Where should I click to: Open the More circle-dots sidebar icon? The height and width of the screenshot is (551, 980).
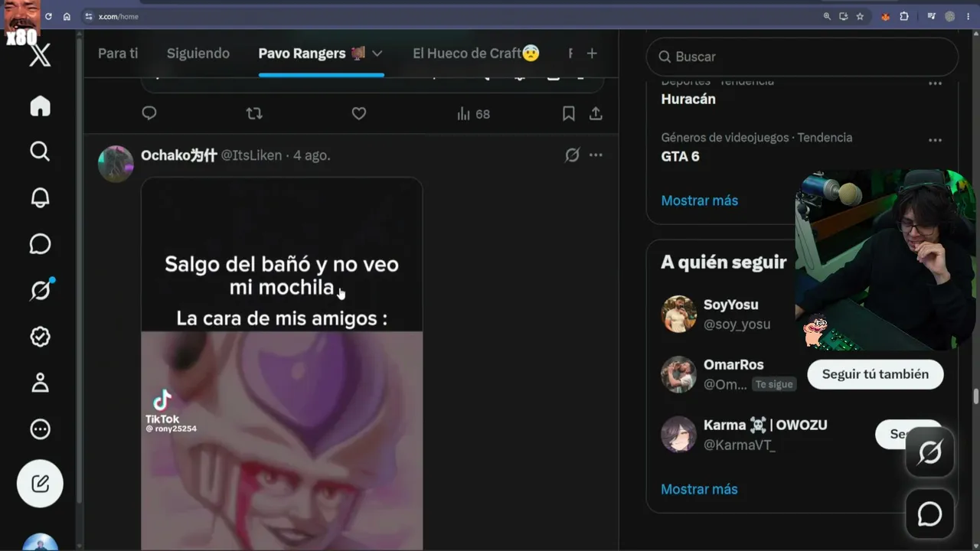pos(40,429)
